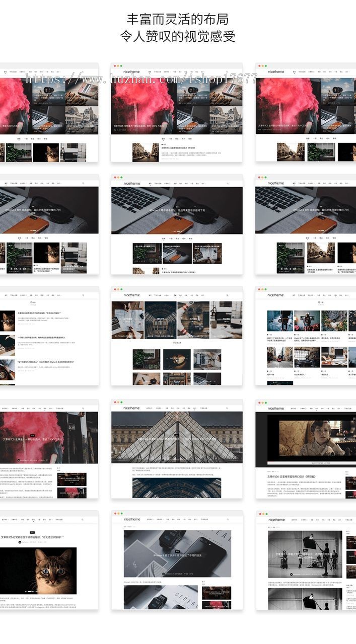Click the nicetheme logo in the photo-category grid window
This screenshot has height=644, width=356.
(132, 295)
